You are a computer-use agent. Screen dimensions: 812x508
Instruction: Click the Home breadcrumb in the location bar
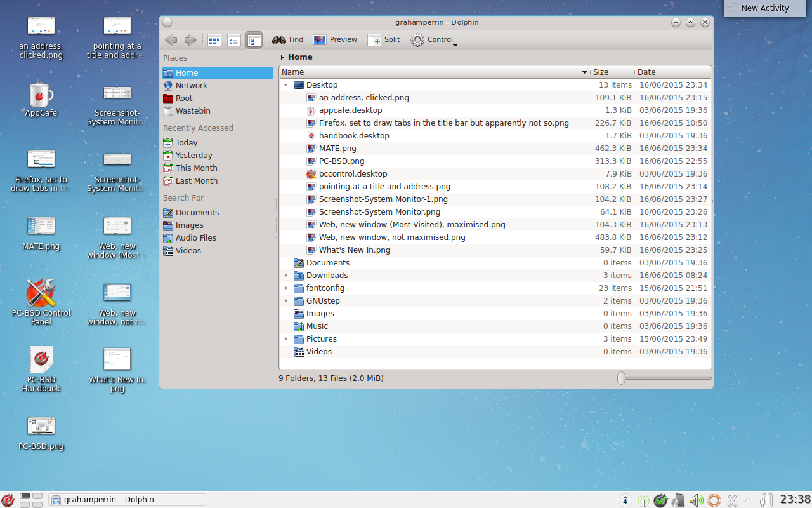pyautogui.click(x=300, y=57)
